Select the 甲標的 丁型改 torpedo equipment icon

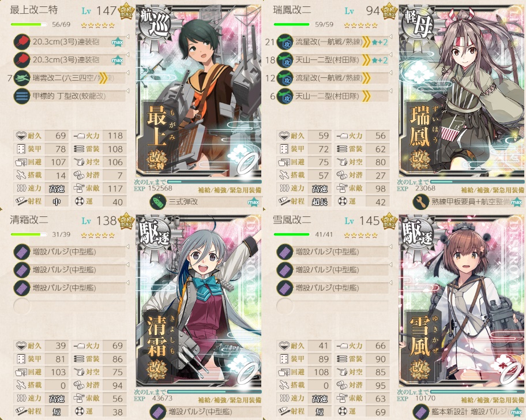(22, 96)
